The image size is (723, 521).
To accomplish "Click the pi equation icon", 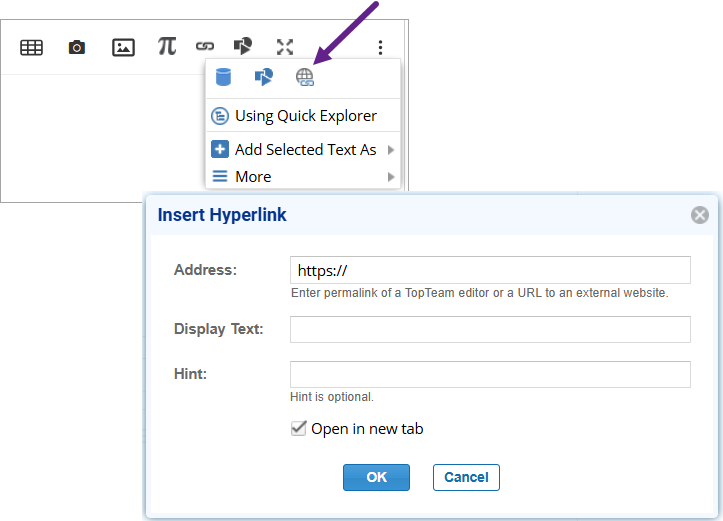I will [166, 46].
